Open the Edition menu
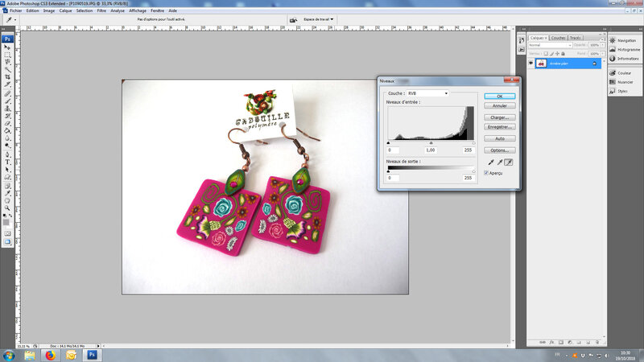The width and height of the screenshot is (644, 362). tap(32, 10)
